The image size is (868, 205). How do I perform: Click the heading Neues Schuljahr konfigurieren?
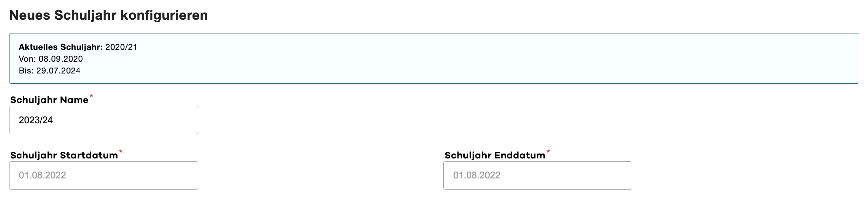108,15
